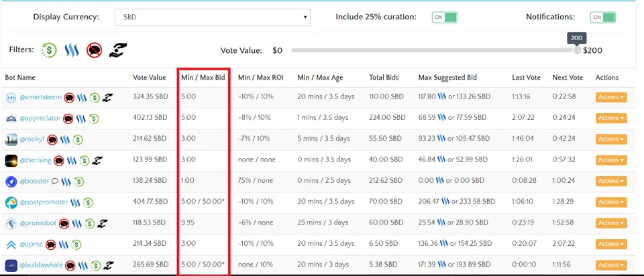
Task: Click the @booster rocket avatar icon
Action: (11, 182)
